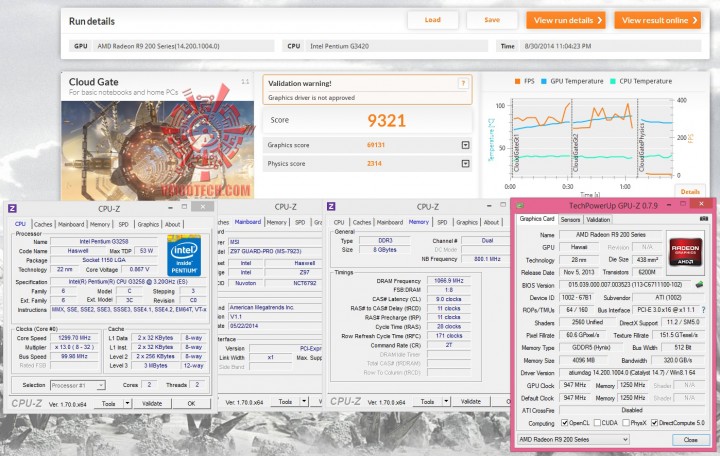This screenshot has width=720, height=456.
Task: Switch to the Sensors tab in GPU-Z
Action: coord(570,220)
